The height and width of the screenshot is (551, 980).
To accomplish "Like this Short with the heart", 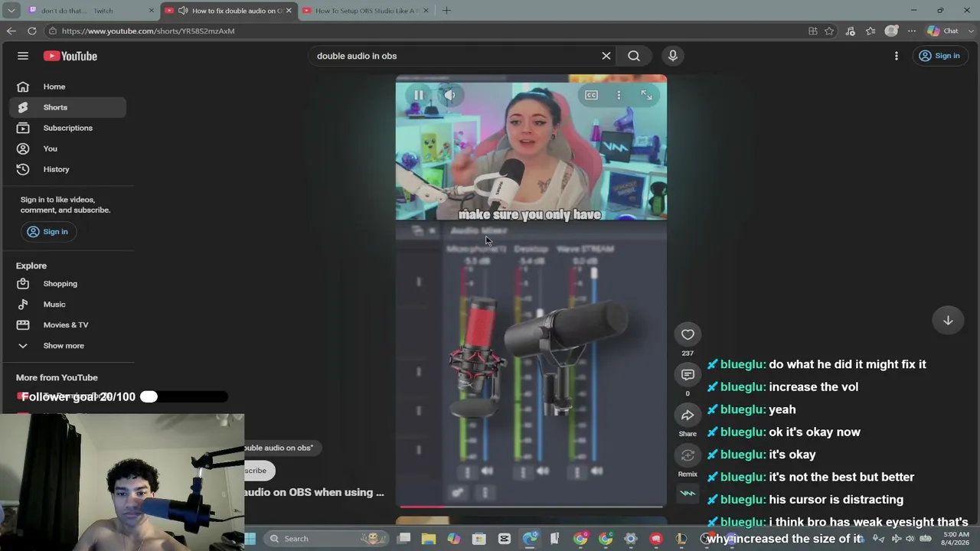I will 688,334.
